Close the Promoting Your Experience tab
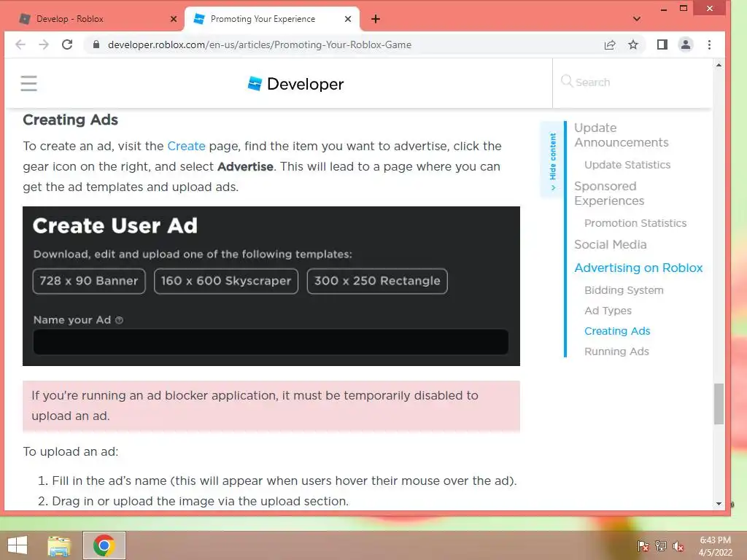This screenshot has height=560, width=747. (348, 19)
